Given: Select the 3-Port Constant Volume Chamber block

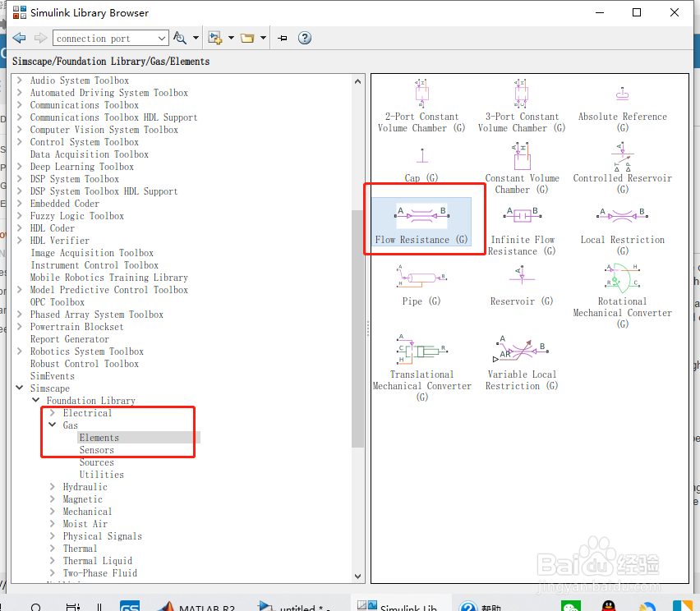Looking at the screenshot, I should [x=522, y=106].
